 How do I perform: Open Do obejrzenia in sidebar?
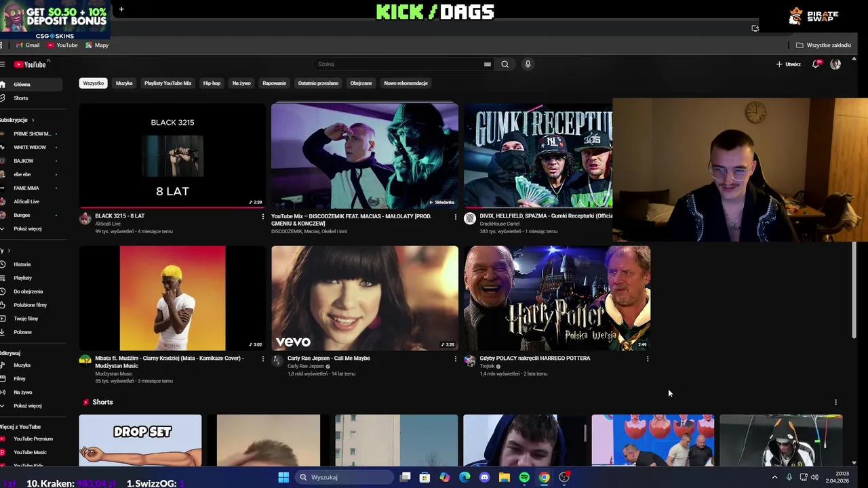pos(31,291)
